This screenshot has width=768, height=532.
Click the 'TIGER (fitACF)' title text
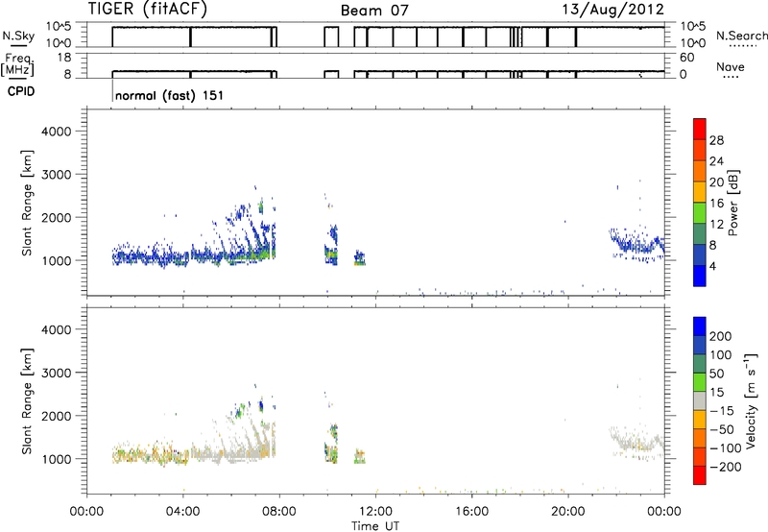[147, 9]
